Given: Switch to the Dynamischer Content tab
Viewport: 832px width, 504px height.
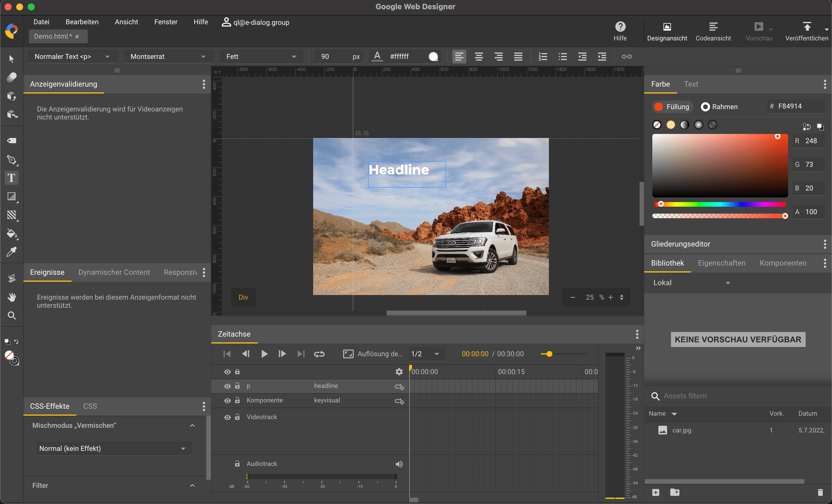Looking at the screenshot, I should pyautogui.click(x=114, y=272).
